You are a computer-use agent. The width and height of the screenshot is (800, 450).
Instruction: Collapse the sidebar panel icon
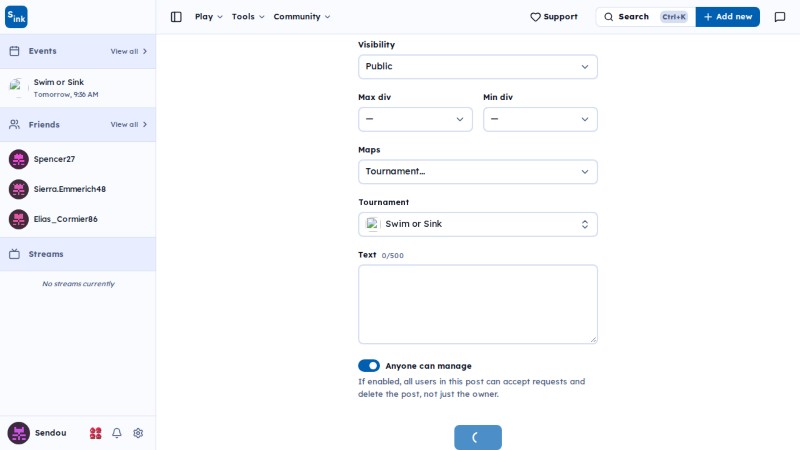click(x=176, y=17)
